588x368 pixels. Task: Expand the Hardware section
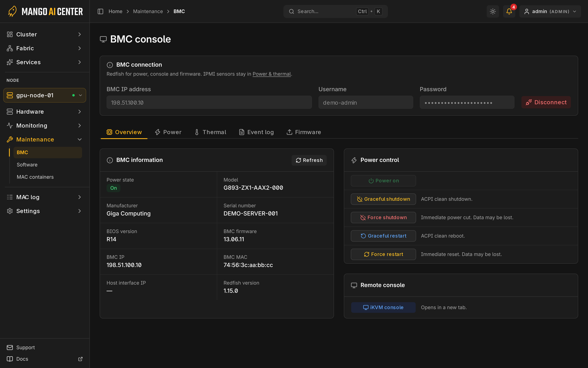pyautogui.click(x=45, y=111)
